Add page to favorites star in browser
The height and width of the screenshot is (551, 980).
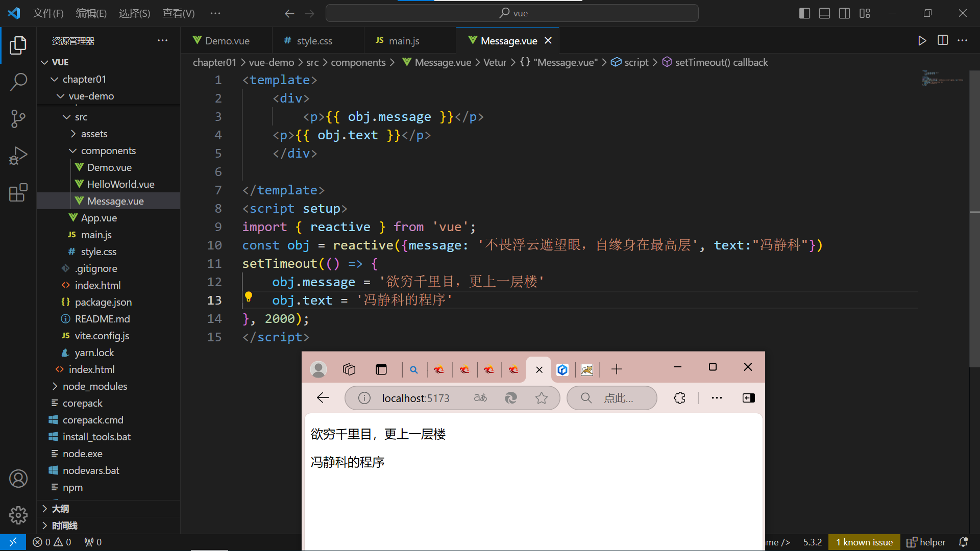coord(542,398)
